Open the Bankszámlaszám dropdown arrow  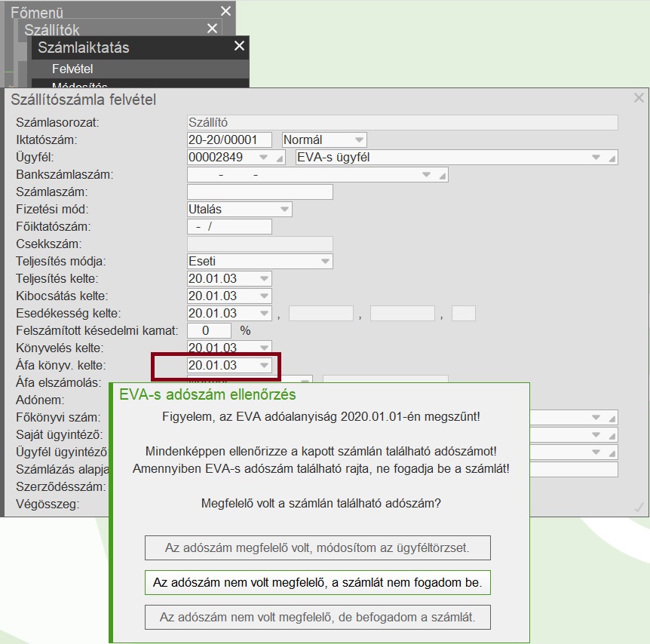426,175
